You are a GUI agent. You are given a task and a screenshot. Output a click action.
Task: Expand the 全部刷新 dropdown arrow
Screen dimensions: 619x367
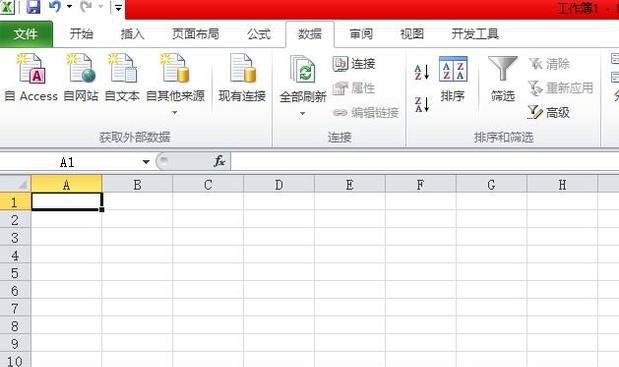point(302,114)
